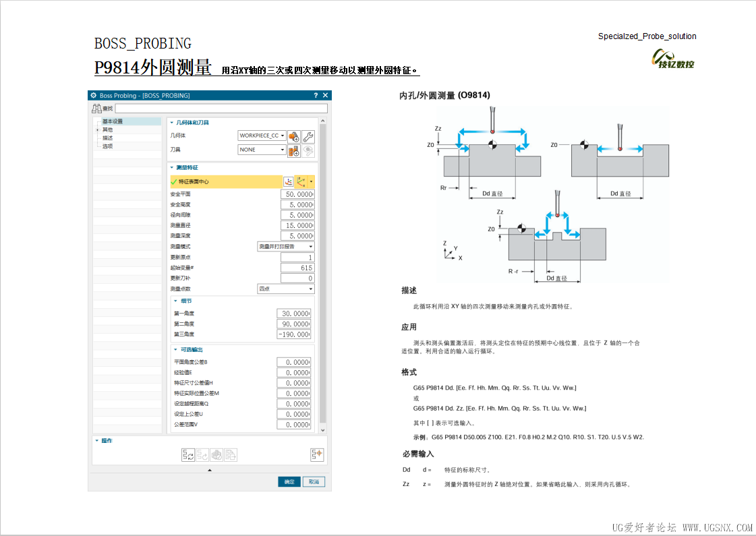756x536 pixels.
Task: Open the 测量模式 dropdown
Action: click(x=286, y=246)
